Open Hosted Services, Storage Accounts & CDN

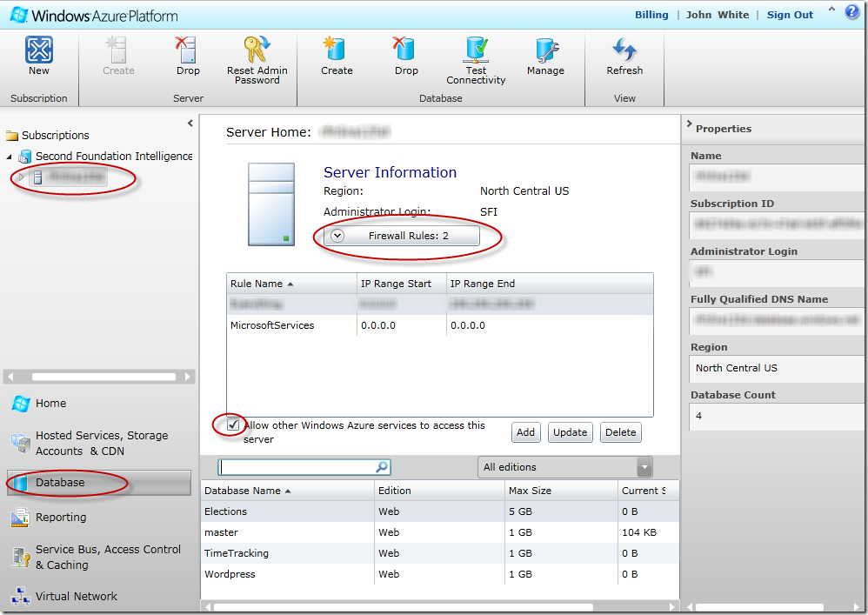click(x=102, y=444)
